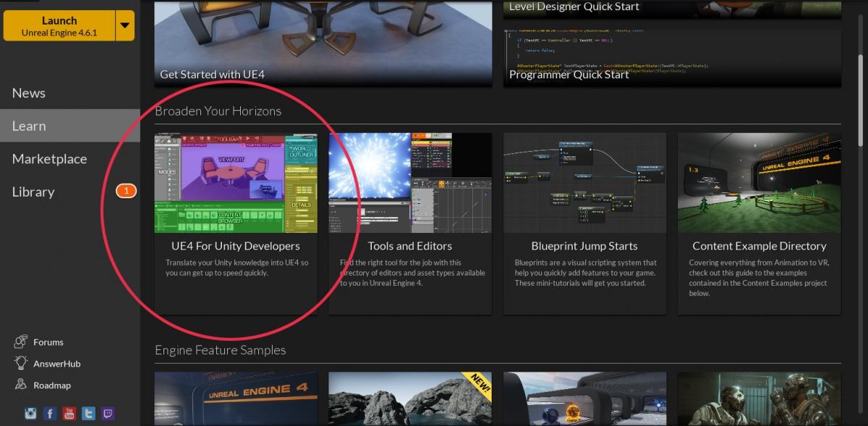
Task: Open Blueprint Jump Starts tutorial card
Action: coord(584,246)
